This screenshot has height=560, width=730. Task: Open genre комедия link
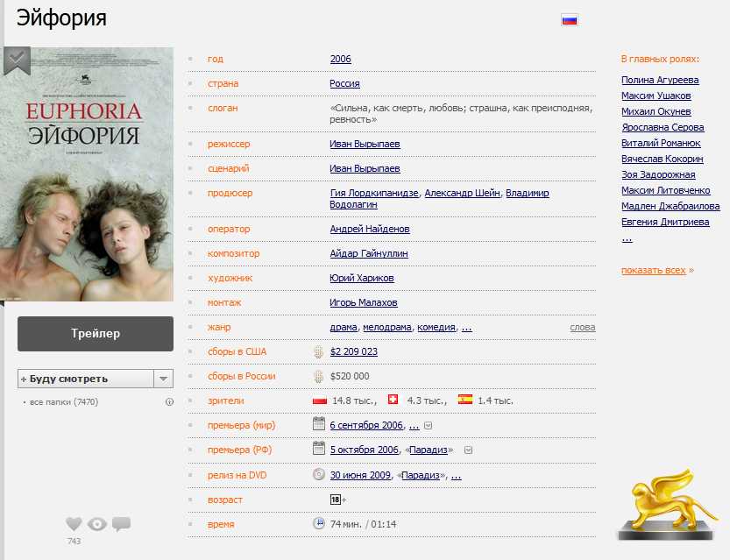tap(436, 327)
